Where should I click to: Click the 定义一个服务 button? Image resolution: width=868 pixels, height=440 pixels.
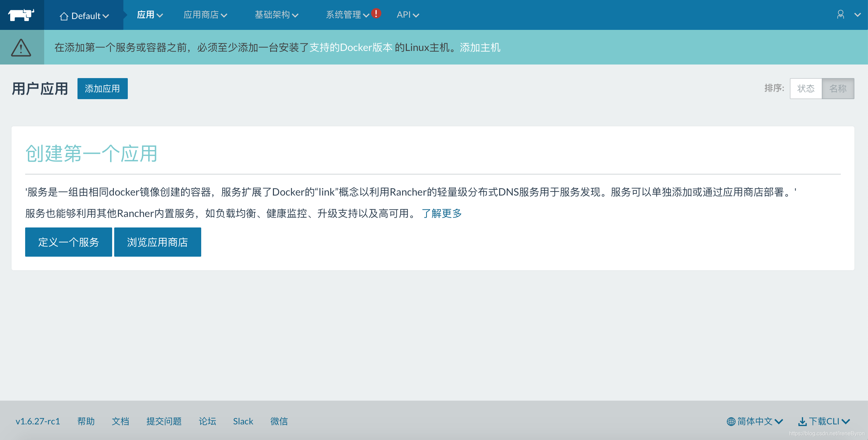(x=69, y=242)
